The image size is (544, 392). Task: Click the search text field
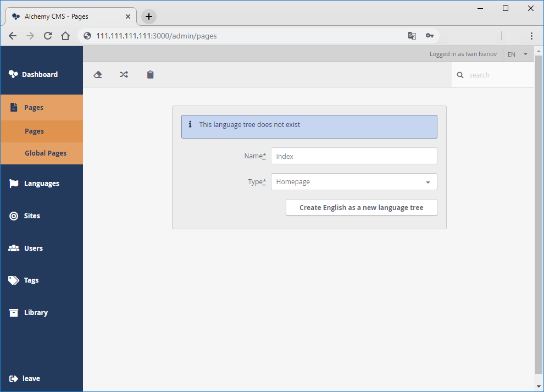497,75
